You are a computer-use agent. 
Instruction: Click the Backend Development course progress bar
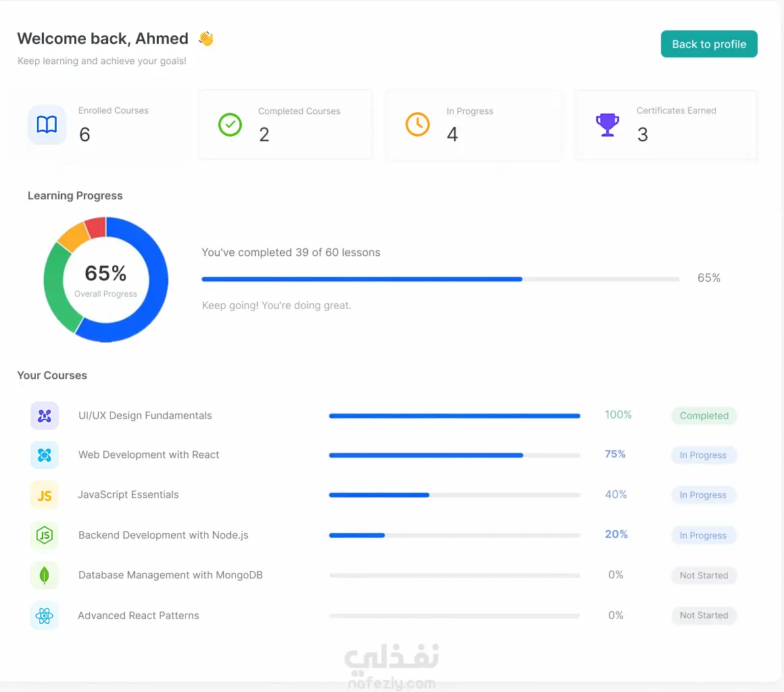[x=454, y=535]
